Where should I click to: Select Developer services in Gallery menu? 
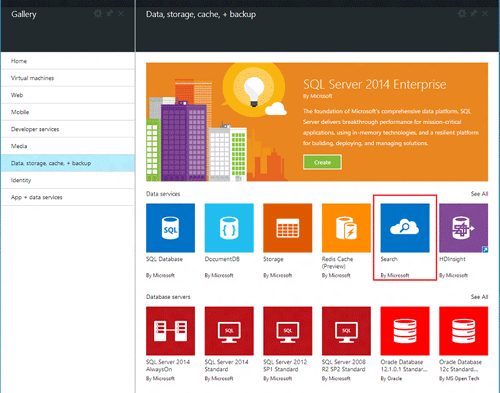pos(68,129)
